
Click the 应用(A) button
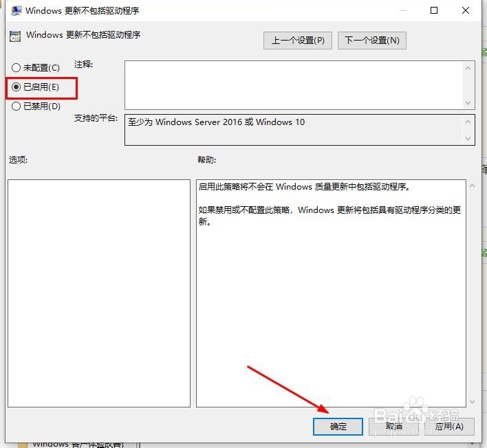(449, 427)
